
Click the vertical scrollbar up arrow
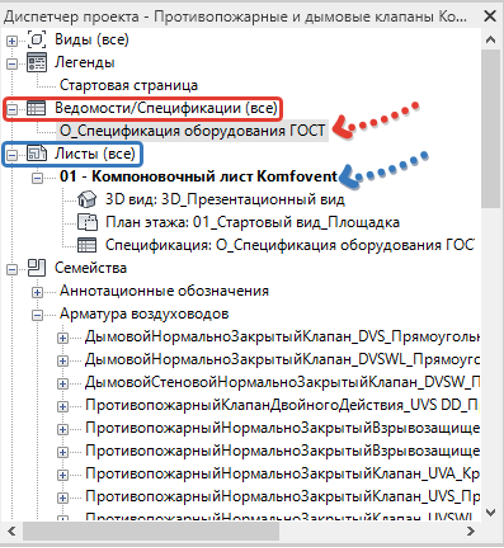pos(490,39)
